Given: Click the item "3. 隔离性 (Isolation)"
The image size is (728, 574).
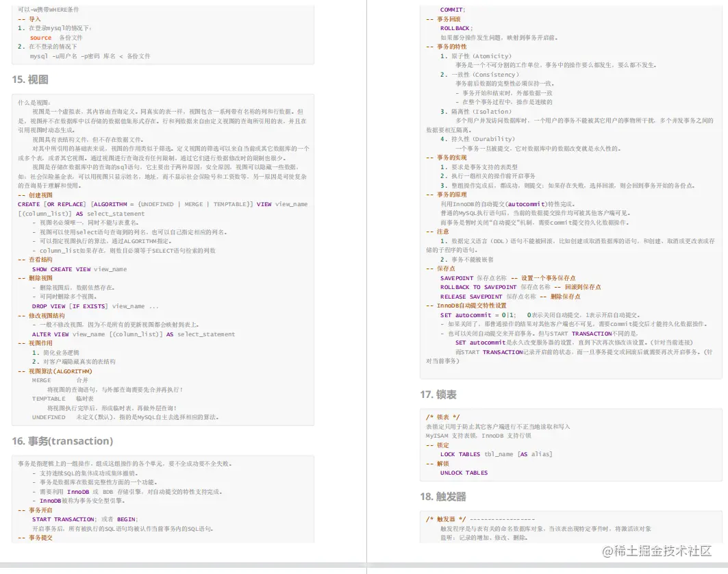Looking at the screenshot, I should coord(476,112).
